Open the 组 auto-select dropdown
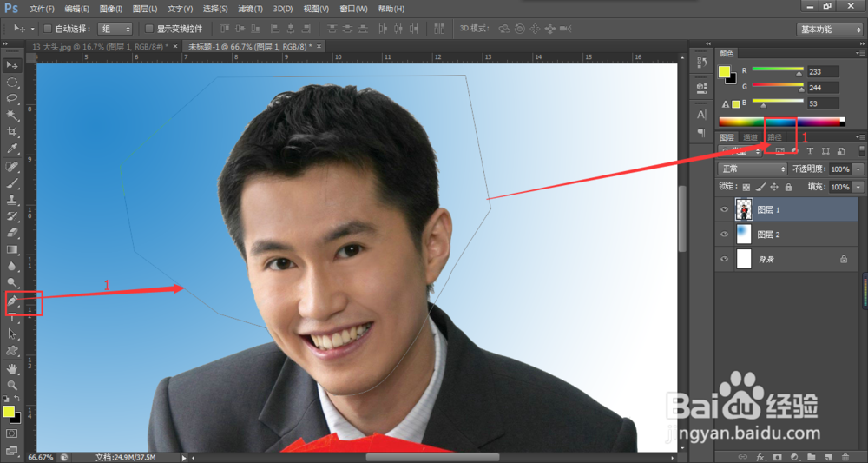 [x=115, y=29]
